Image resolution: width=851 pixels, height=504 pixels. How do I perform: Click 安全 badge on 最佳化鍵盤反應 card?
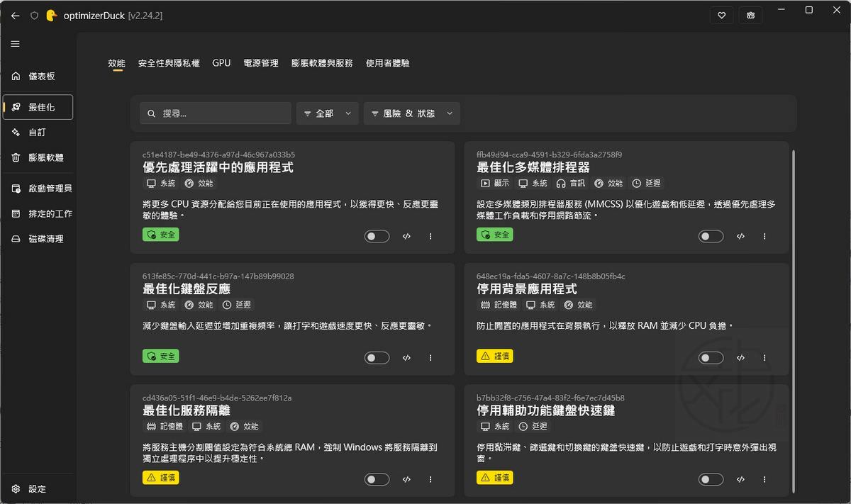tap(161, 356)
